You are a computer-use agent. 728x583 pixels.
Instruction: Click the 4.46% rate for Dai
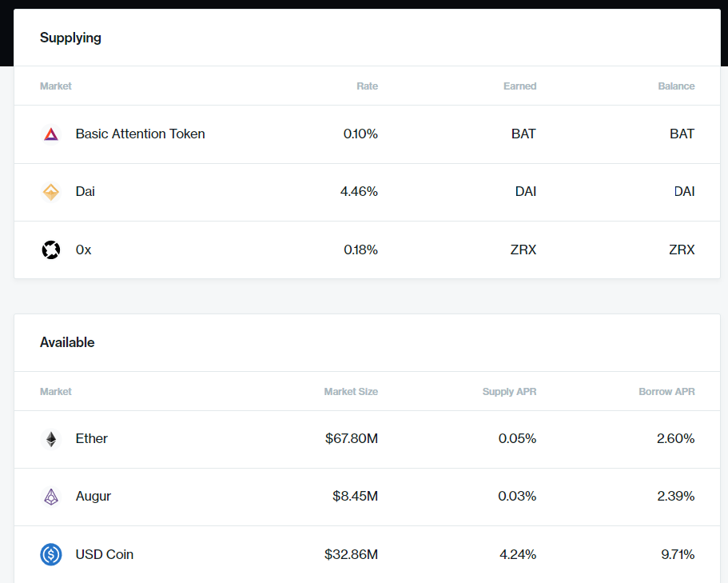click(359, 191)
